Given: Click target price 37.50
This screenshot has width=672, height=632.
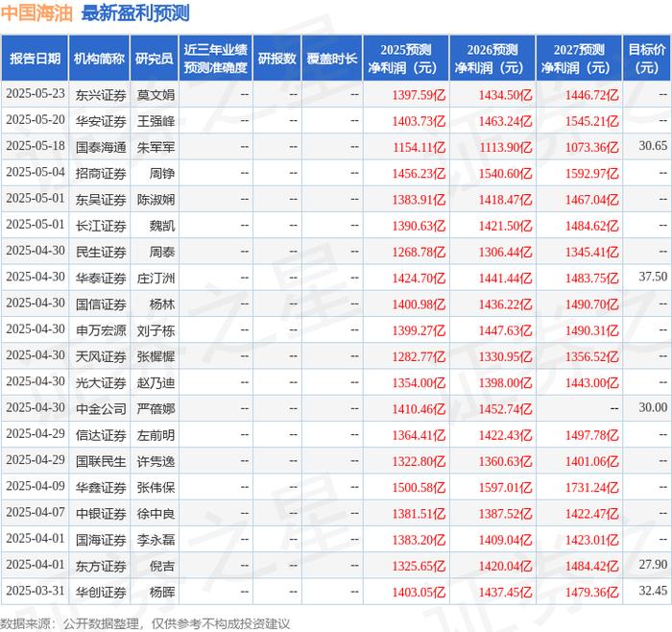Looking at the screenshot, I should click(x=653, y=277).
